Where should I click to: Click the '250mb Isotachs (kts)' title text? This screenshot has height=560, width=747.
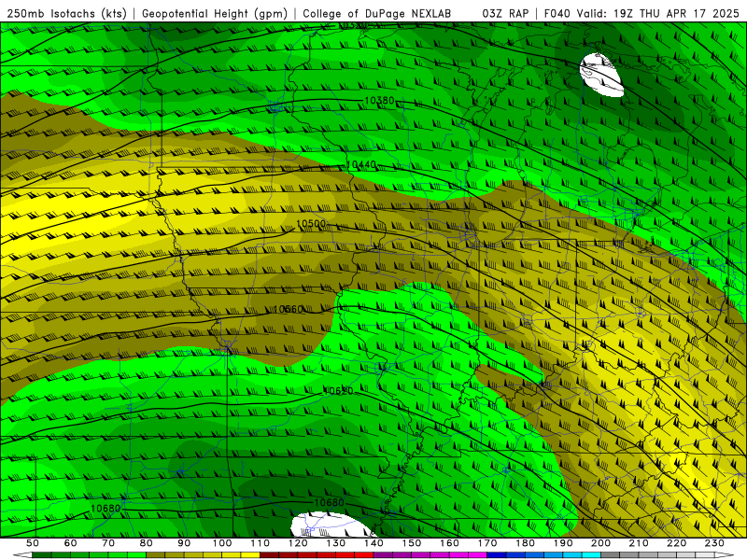point(66,14)
